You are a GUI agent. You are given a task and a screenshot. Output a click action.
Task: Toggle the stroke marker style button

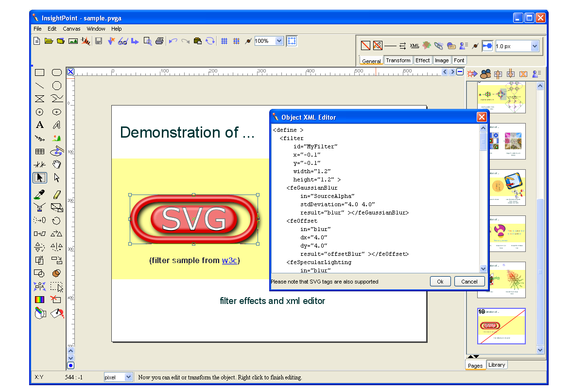[487, 46]
